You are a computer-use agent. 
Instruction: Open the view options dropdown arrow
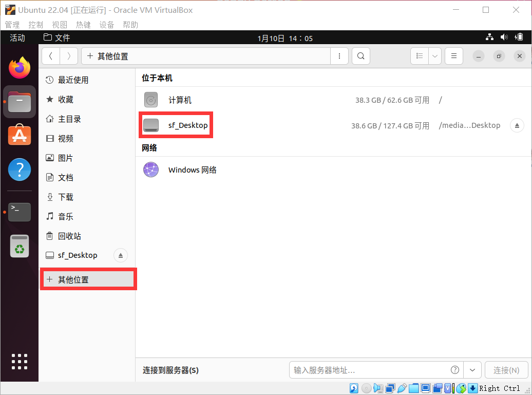tap(434, 55)
